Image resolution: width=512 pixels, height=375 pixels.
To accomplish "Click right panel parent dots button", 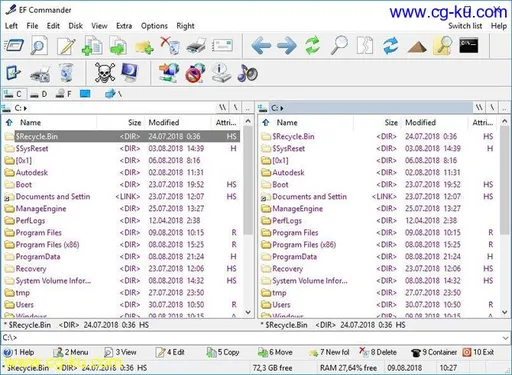I will [x=504, y=108].
